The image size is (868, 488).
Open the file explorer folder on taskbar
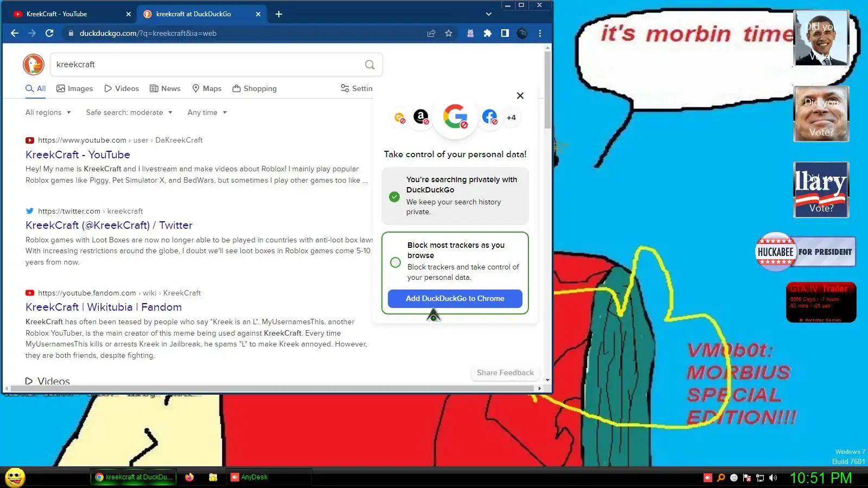(x=213, y=477)
